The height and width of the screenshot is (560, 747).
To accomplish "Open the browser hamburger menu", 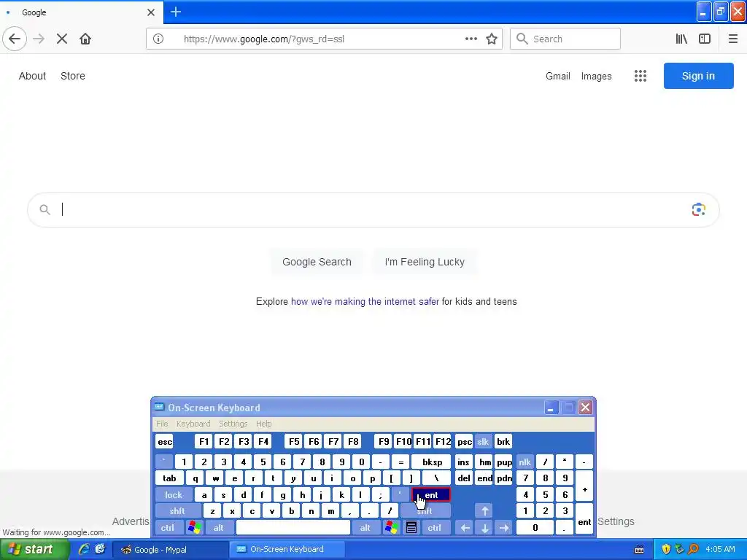I will 733,39.
